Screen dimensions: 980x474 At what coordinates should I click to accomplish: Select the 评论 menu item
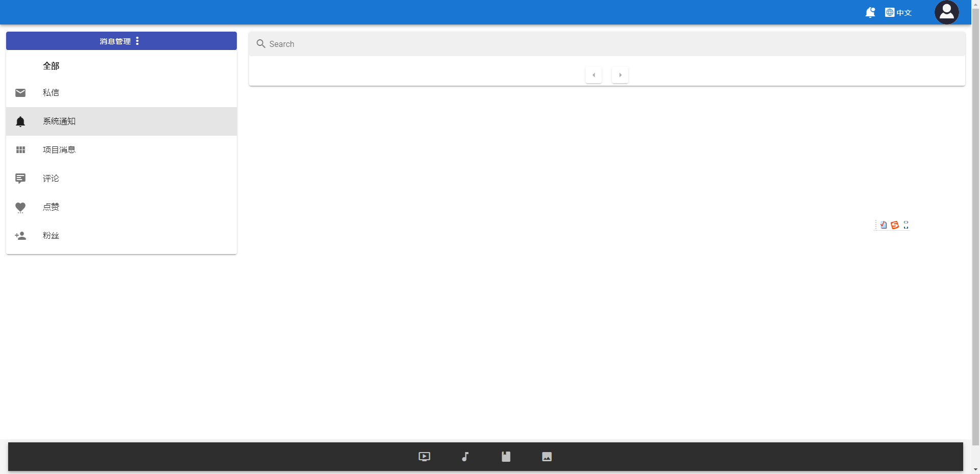tap(121, 179)
